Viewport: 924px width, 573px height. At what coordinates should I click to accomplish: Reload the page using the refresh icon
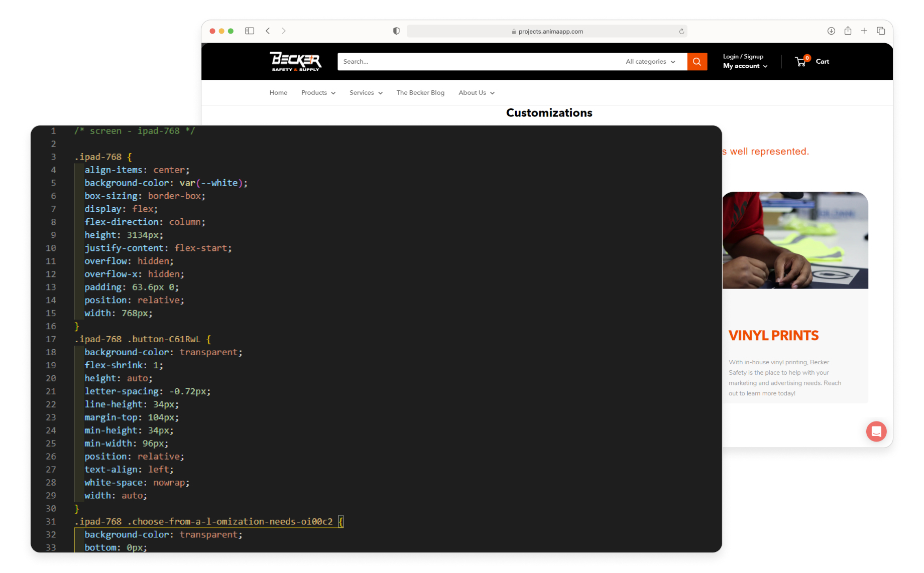pyautogui.click(x=681, y=32)
